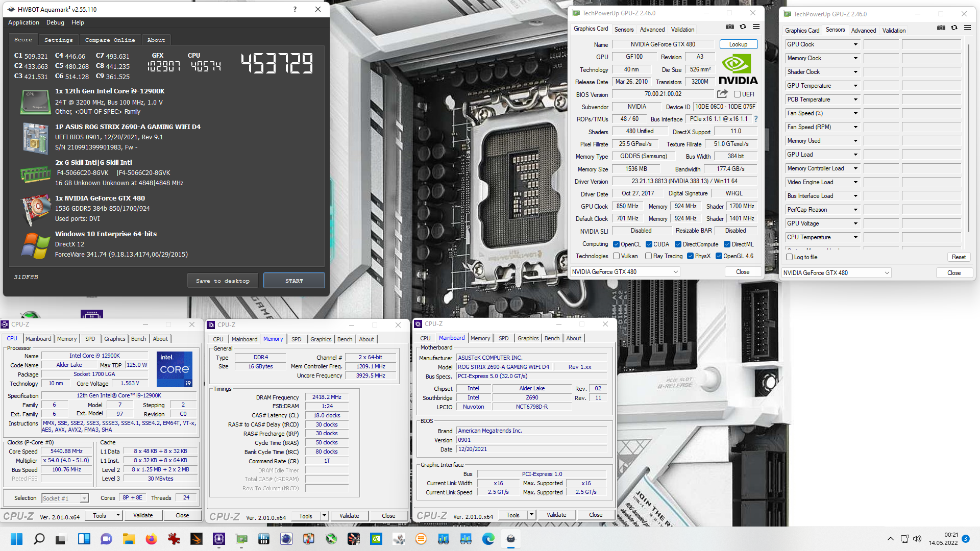980x551 pixels.
Task: Toggle the Vulkan checkbox
Action: coord(616,256)
